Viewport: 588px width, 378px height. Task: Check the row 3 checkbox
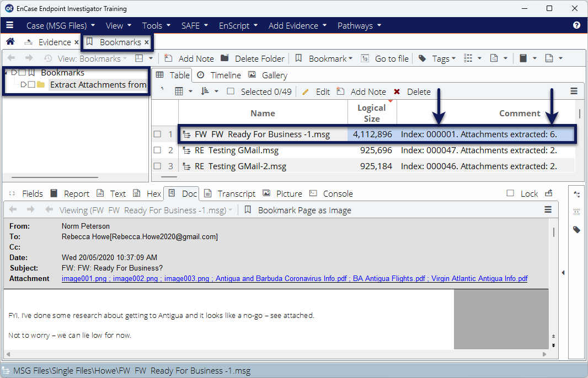(158, 166)
